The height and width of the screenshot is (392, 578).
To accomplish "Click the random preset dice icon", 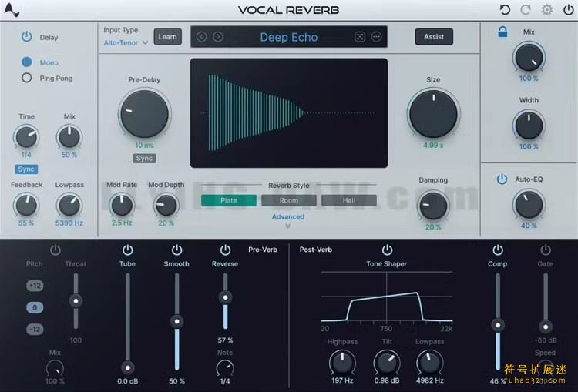I will pyautogui.click(x=360, y=37).
